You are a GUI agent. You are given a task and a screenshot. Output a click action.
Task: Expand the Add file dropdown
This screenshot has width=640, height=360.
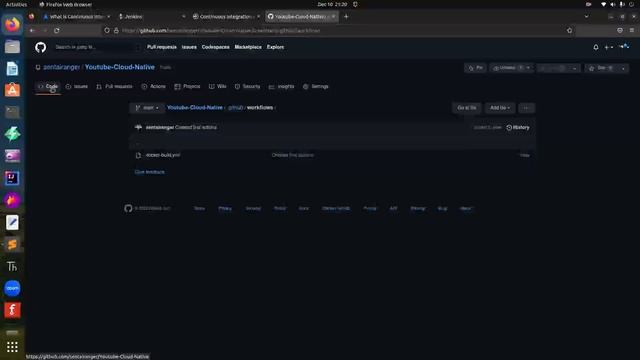(500, 108)
